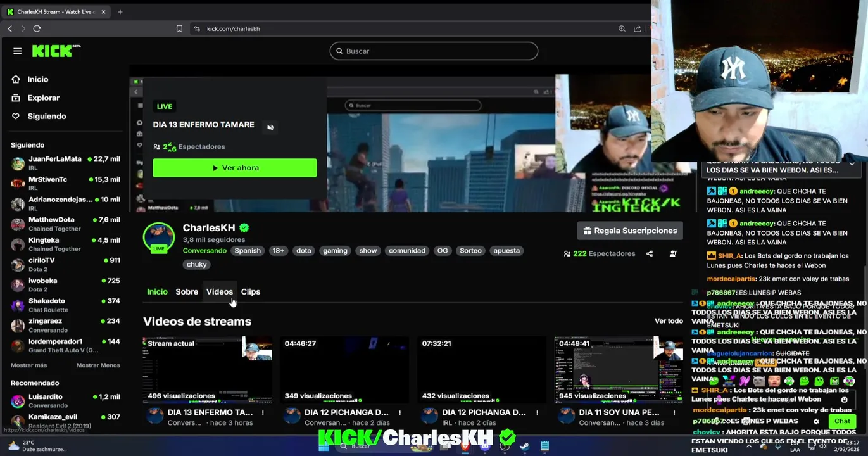The image size is (868, 456).
Task: Select the Spanish tag
Action: tap(248, 251)
